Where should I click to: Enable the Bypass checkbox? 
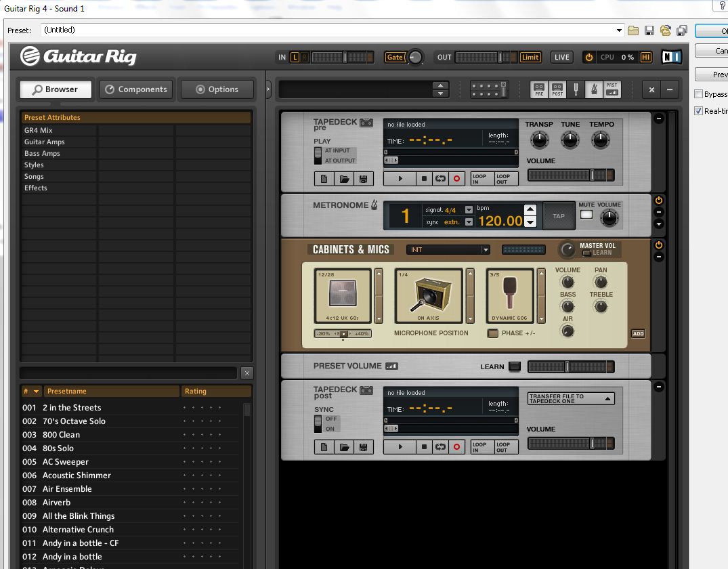click(x=699, y=94)
